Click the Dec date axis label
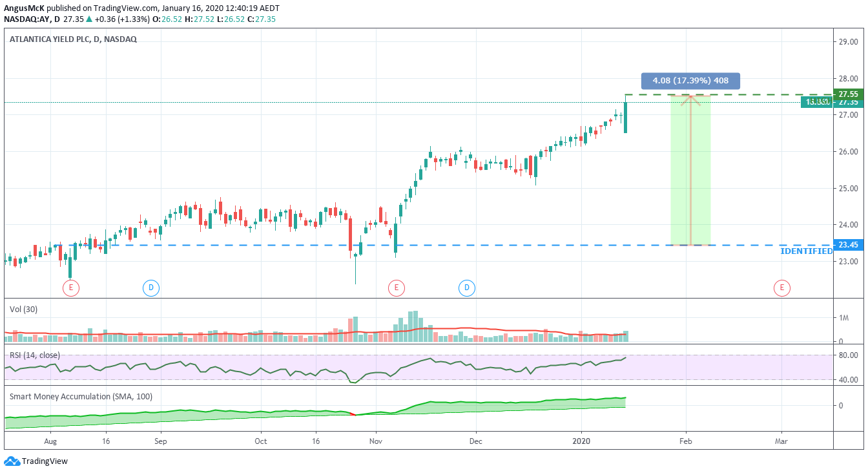This screenshot has width=868, height=473. pyautogui.click(x=475, y=442)
